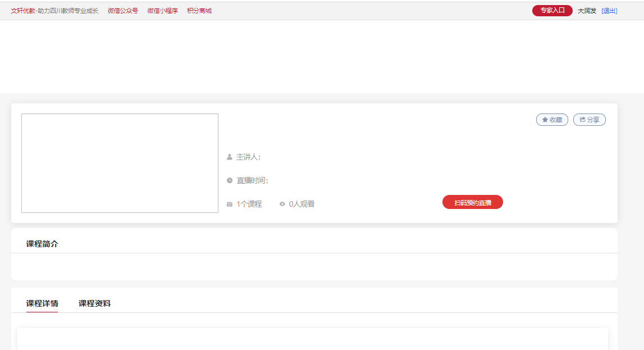This screenshot has width=644, height=350.
Task: Click the share icon on 分享 button
Action: [x=582, y=120]
